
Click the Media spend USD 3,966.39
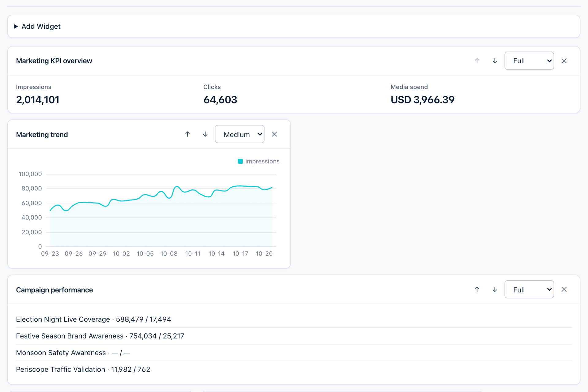pyautogui.click(x=422, y=100)
